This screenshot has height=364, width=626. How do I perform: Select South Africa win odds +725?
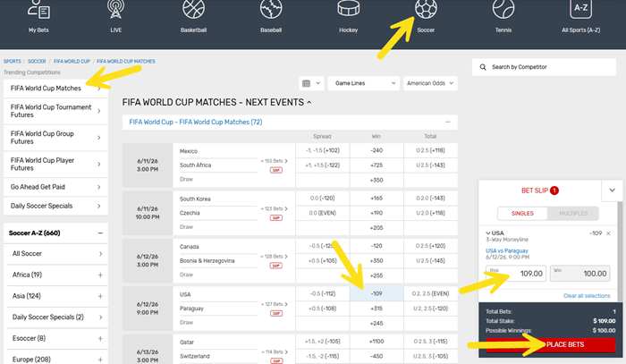coord(376,165)
